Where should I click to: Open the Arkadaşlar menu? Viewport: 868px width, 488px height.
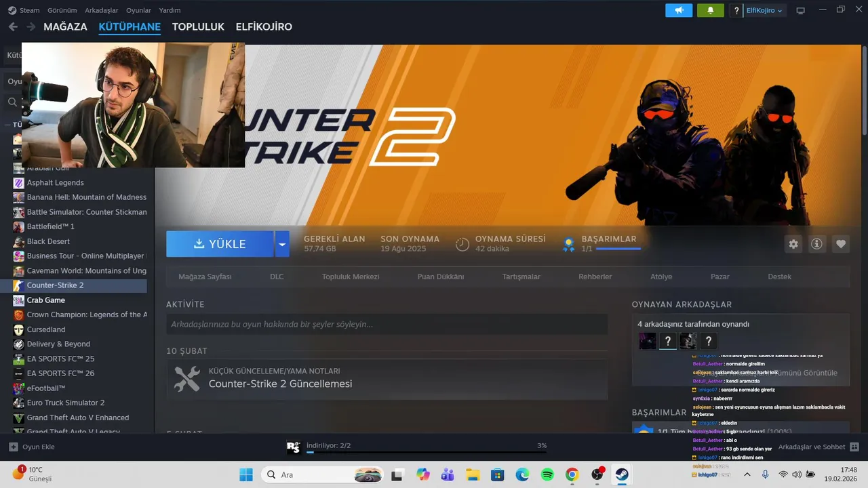[101, 10]
